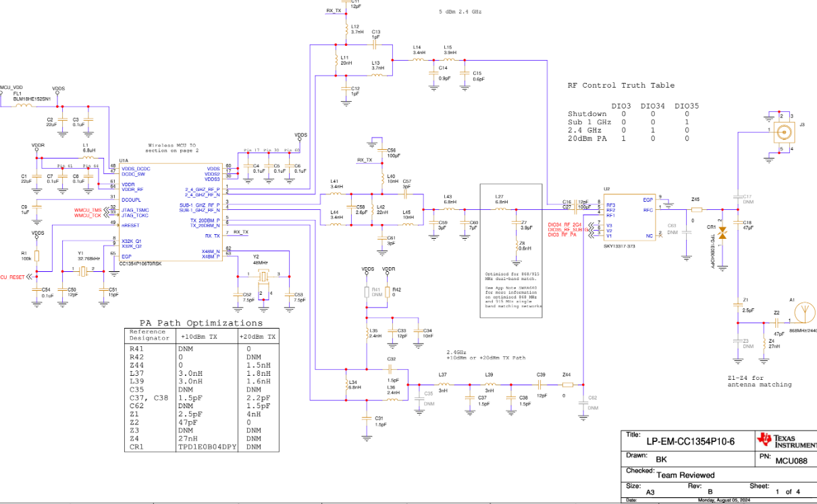Viewport: 817px width, 504px height.
Task: Select inductor L14 3.4nH
Action: click(x=419, y=59)
